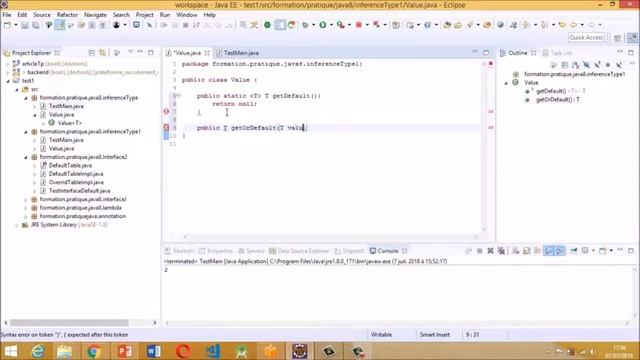640x360 pixels.
Task: Switch to the Markers tab
Action: [179, 251]
